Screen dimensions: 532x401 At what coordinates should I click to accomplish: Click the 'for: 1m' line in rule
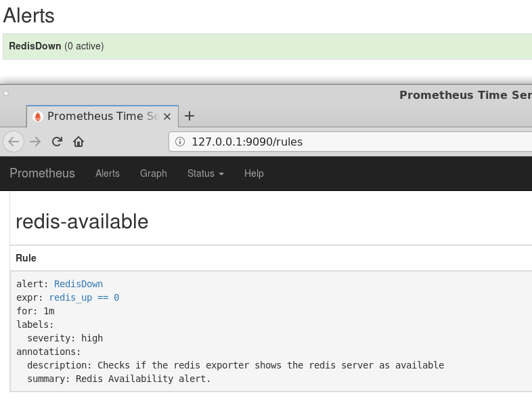click(x=35, y=311)
